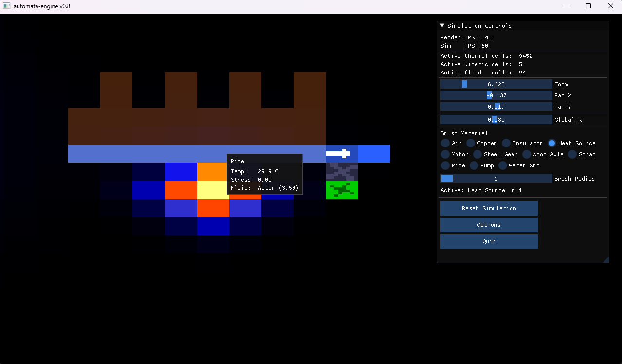Click the automata-engine app icon in title bar
The width and height of the screenshot is (622, 364).
(x=7, y=6)
